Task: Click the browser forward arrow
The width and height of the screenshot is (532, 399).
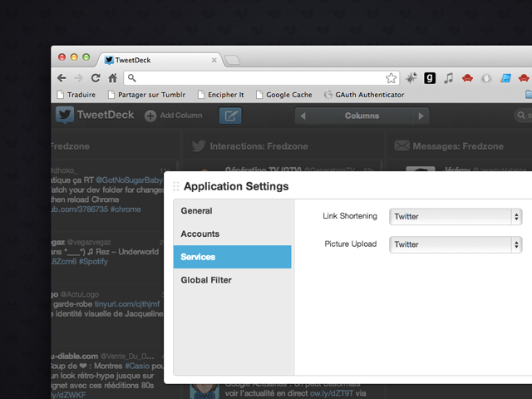Action: click(x=78, y=78)
